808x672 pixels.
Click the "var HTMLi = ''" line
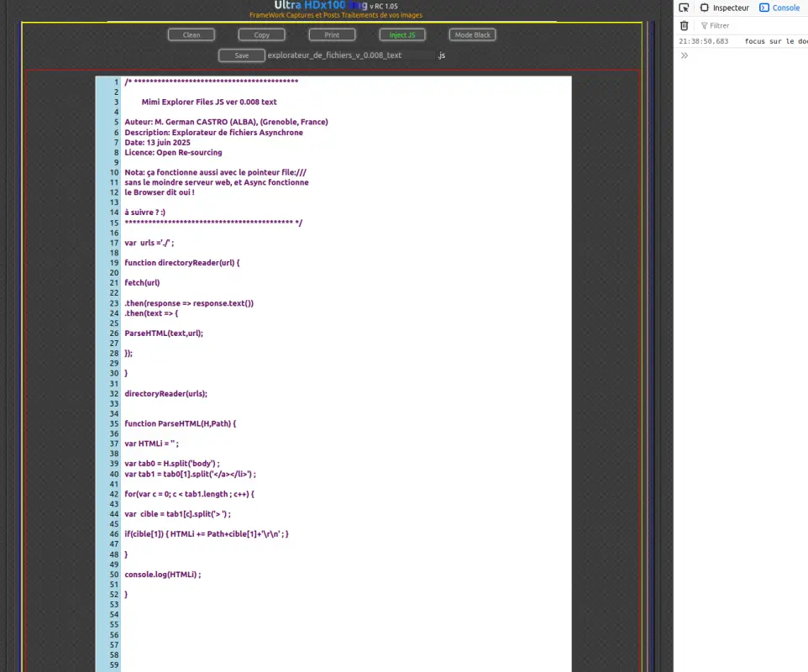point(151,444)
